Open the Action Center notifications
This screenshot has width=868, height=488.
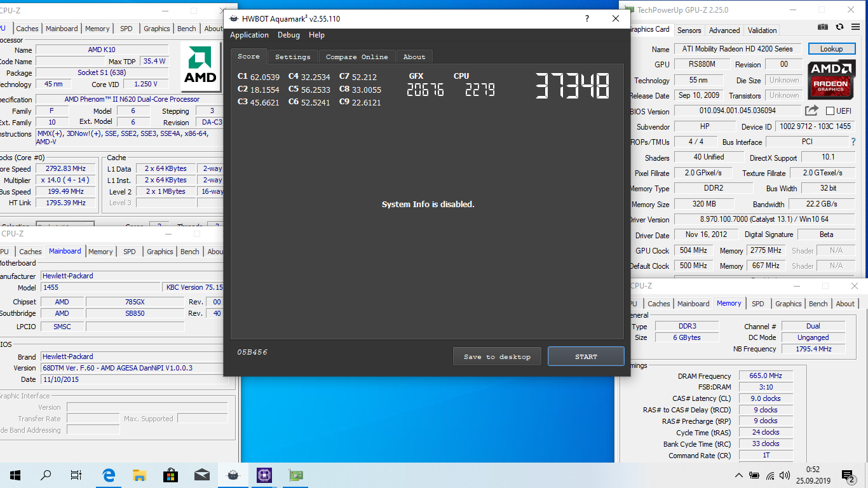848,475
